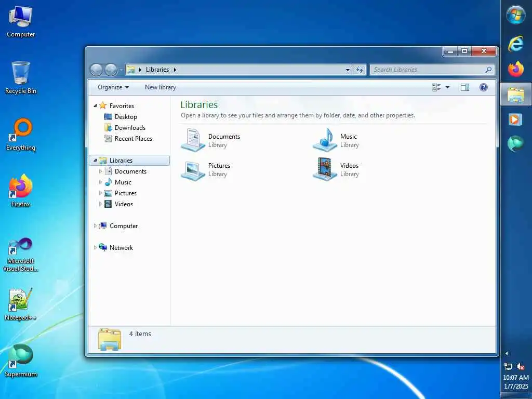Select Documents in the navigation tree
This screenshot has width=532, height=399.
click(x=130, y=171)
